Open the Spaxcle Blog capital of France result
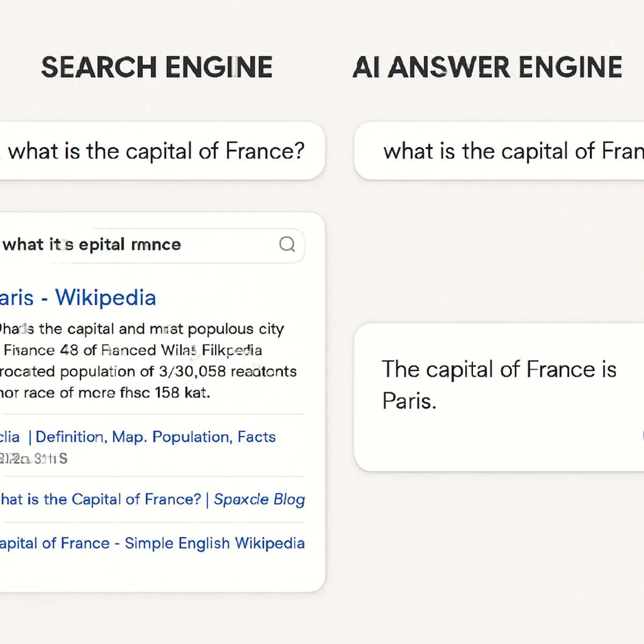This screenshot has width=644, height=644. click(x=152, y=499)
